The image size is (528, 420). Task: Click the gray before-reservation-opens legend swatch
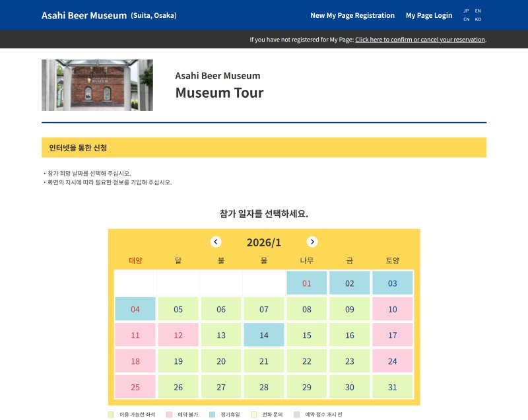pyautogui.click(x=296, y=414)
